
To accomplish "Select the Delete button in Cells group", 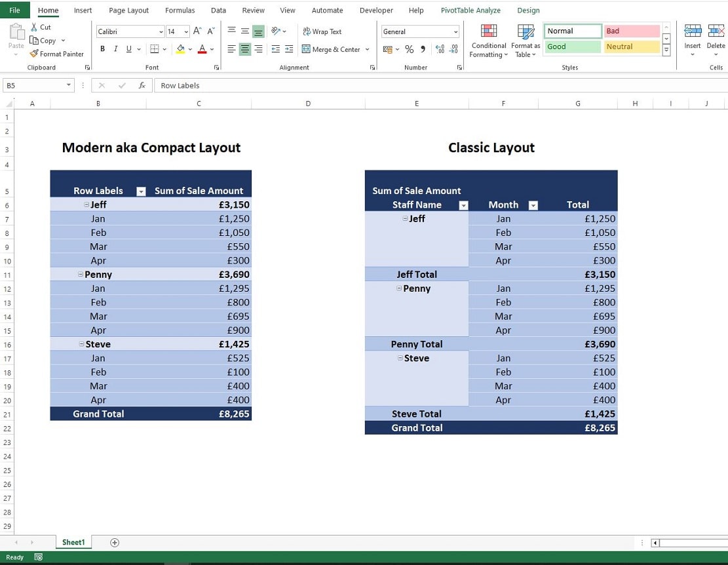I will pos(715,39).
